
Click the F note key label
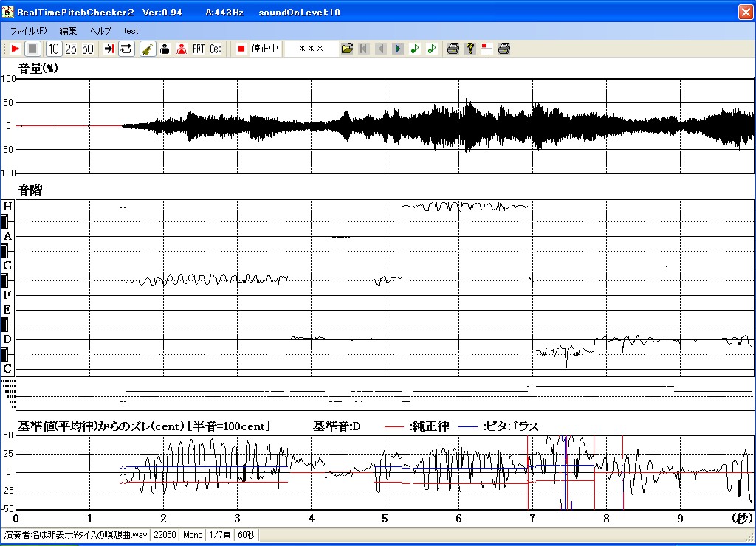[x=7, y=294]
